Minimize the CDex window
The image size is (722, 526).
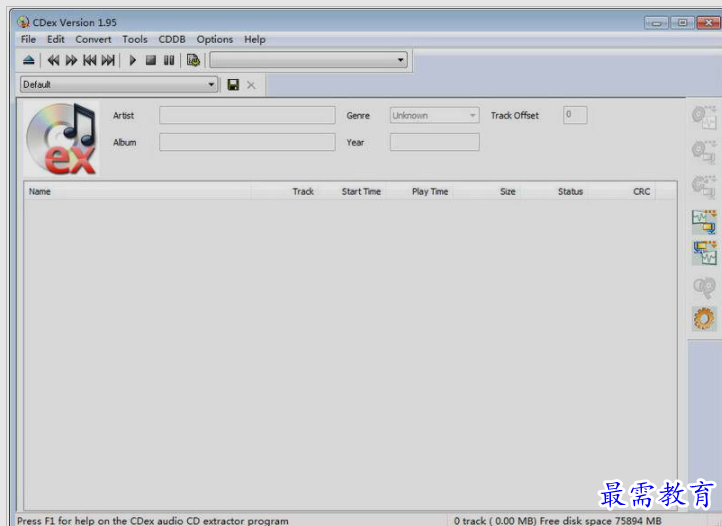point(656,23)
